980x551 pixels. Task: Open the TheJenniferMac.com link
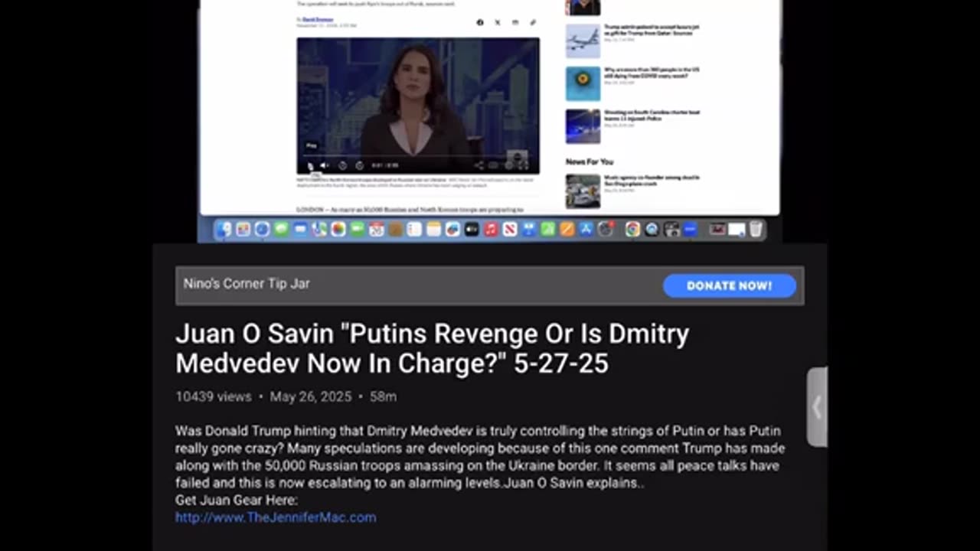click(x=276, y=517)
